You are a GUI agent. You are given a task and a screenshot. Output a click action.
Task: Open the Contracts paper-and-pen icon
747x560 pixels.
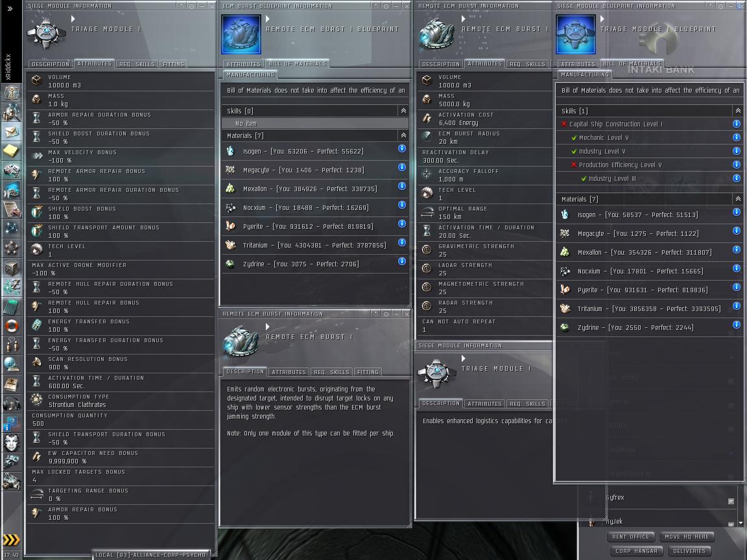(x=12, y=209)
